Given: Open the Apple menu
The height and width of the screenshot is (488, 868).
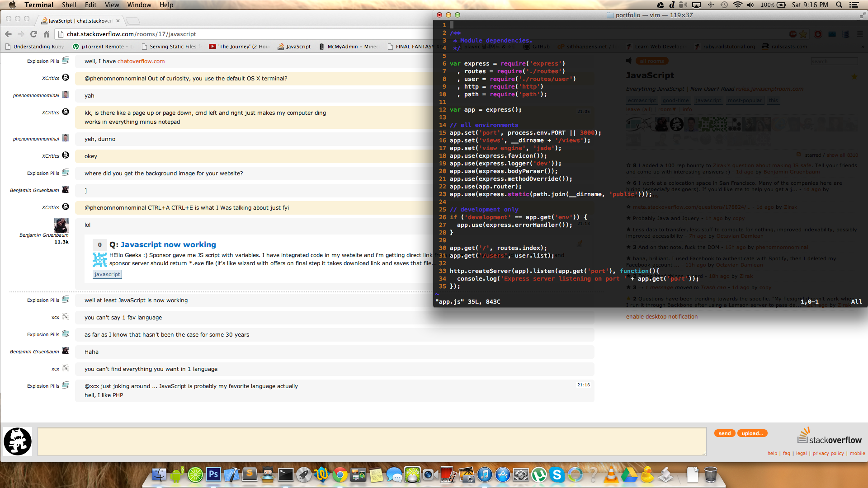Looking at the screenshot, I should point(12,5).
